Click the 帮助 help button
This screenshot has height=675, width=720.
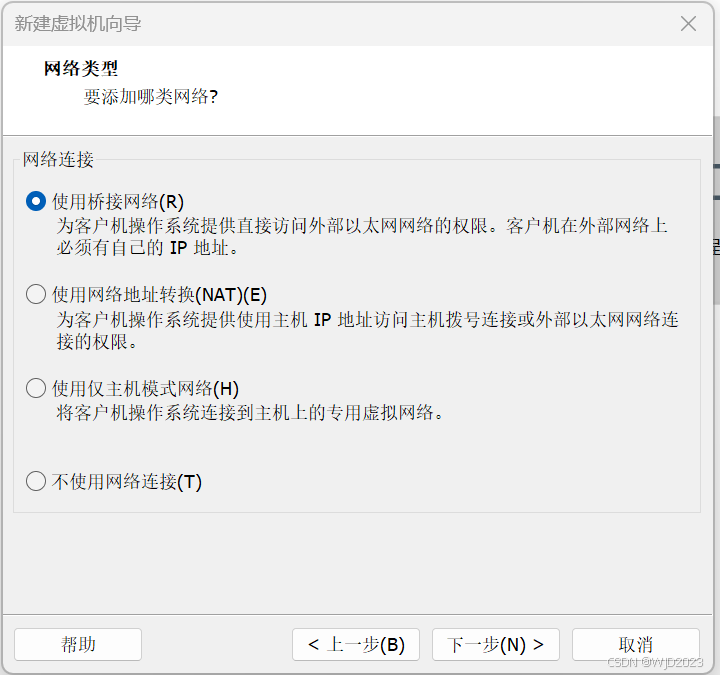click(78, 645)
